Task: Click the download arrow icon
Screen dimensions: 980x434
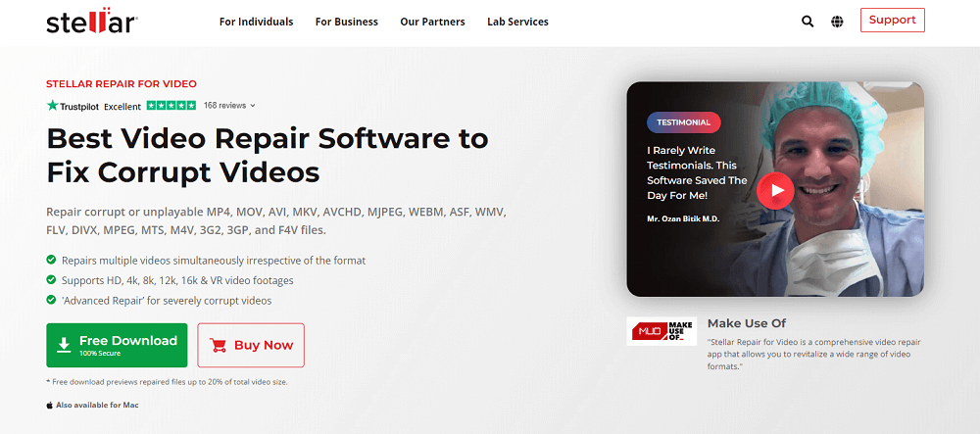Action: [x=64, y=345]
